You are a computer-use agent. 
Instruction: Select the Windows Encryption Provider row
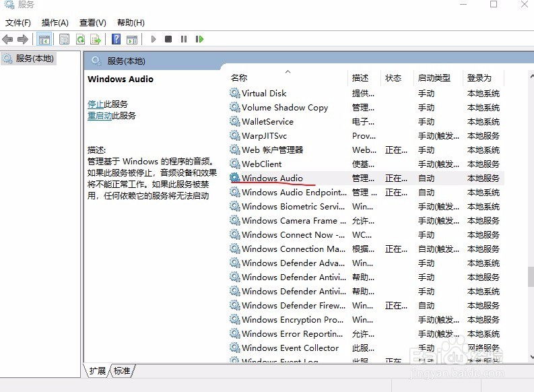(366, 319)
